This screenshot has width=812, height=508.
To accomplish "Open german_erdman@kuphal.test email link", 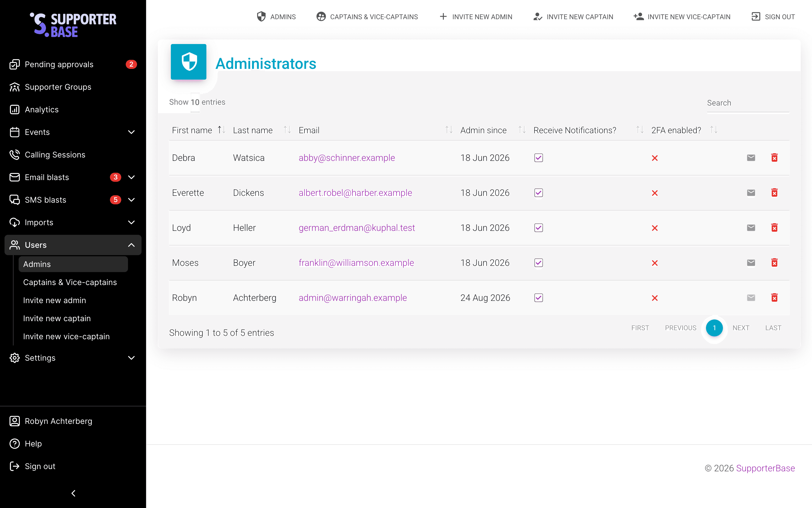I will pos(357,227).
